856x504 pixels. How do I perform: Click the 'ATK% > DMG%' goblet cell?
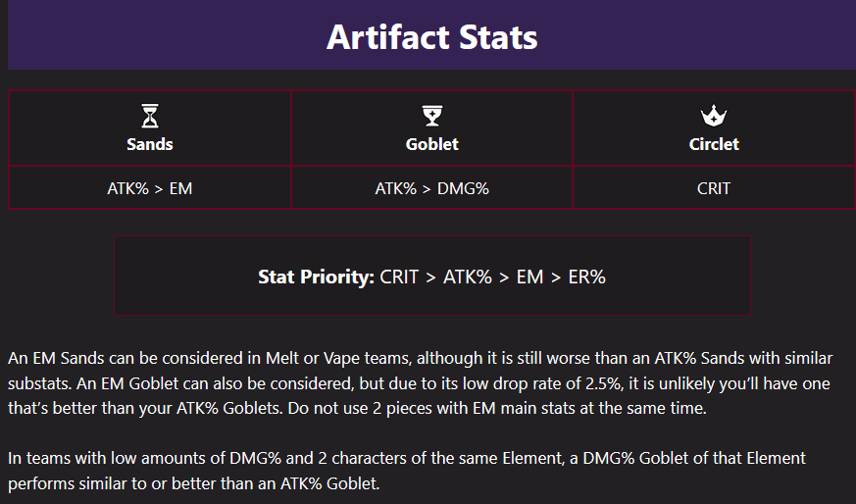click(431, 188)
